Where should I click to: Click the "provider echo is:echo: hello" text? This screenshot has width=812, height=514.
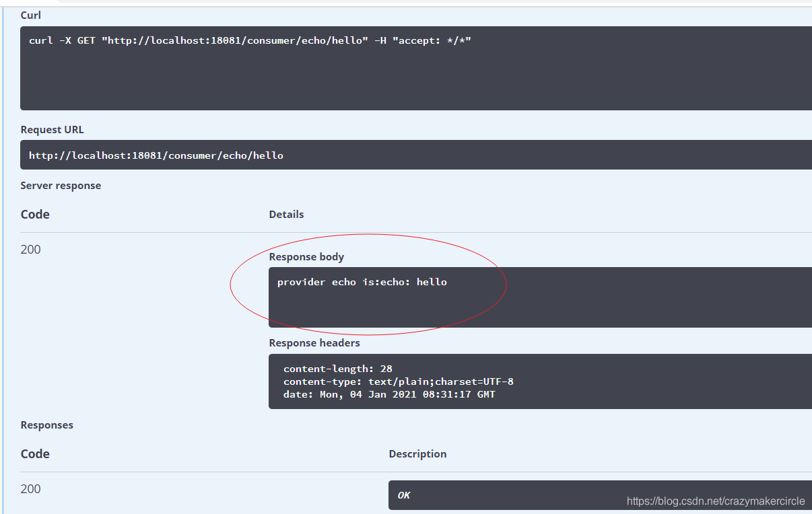[x=362, y=282]
